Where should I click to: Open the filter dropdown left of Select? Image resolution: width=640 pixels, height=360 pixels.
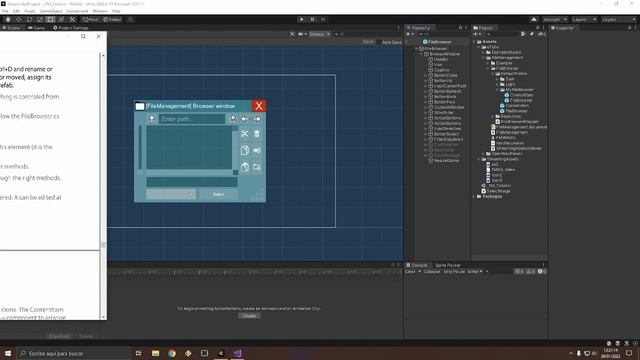[171, 194]
